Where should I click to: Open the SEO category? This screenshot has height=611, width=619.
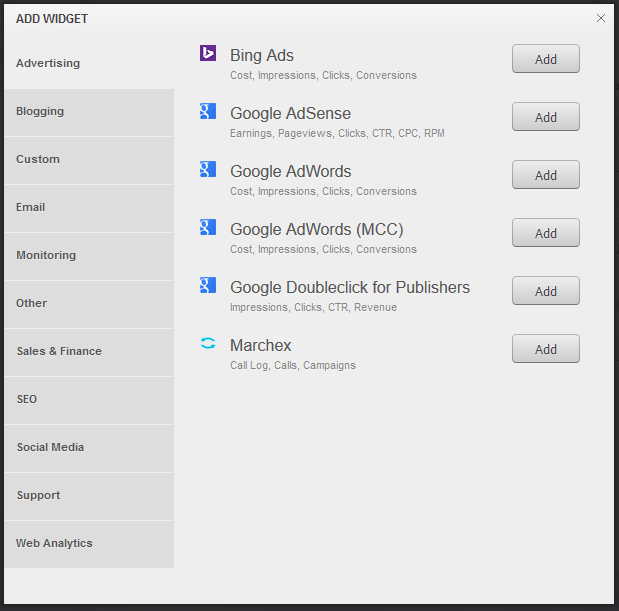click(89, 401)
